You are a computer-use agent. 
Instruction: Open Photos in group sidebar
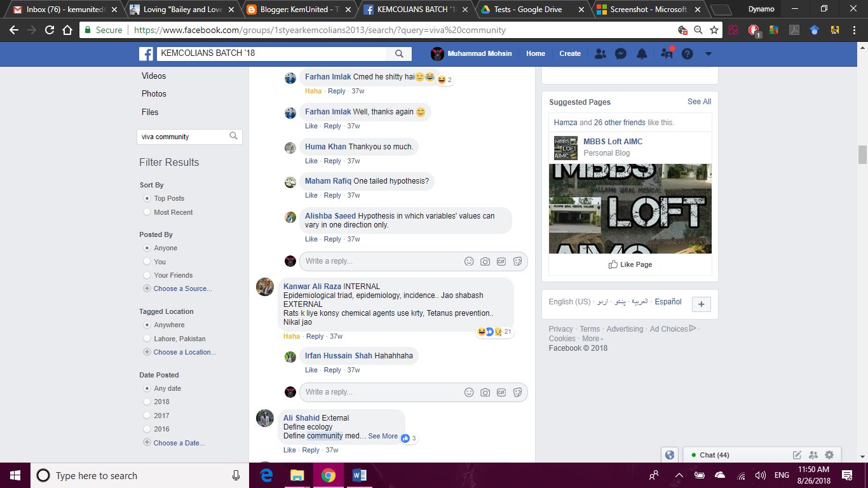click(x=154, y=93)
